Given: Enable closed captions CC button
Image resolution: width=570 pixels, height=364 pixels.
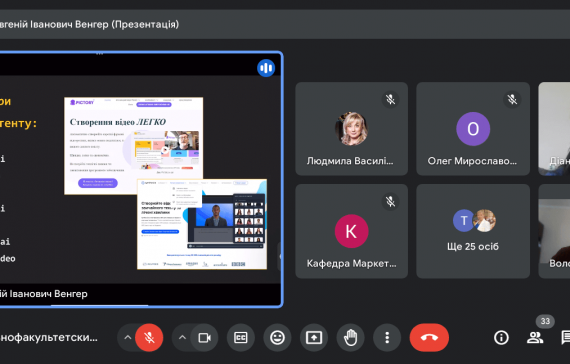Looking at the screenshot, I should [x=241, y=338].
